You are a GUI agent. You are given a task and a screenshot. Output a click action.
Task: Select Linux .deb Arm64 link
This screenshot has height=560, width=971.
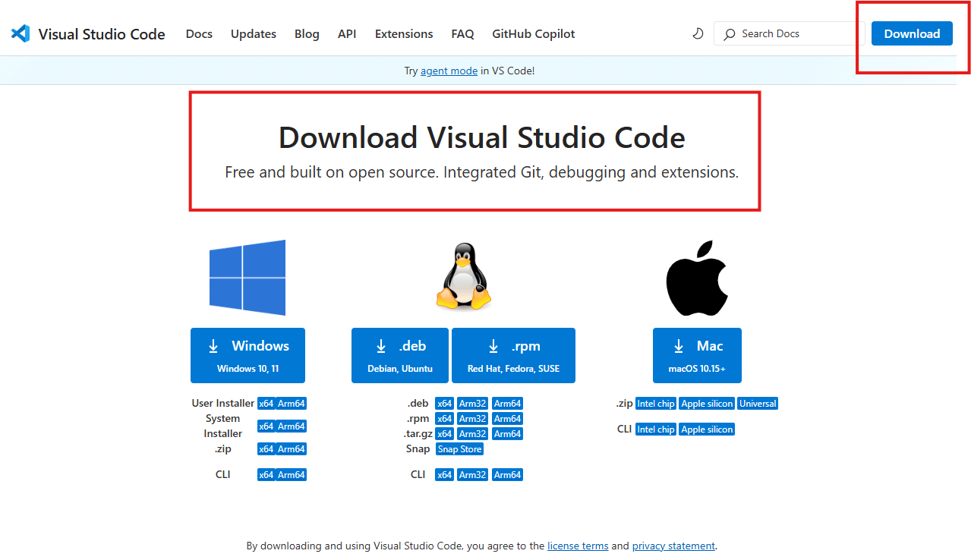pyautogui.click(x=507, y=404)
